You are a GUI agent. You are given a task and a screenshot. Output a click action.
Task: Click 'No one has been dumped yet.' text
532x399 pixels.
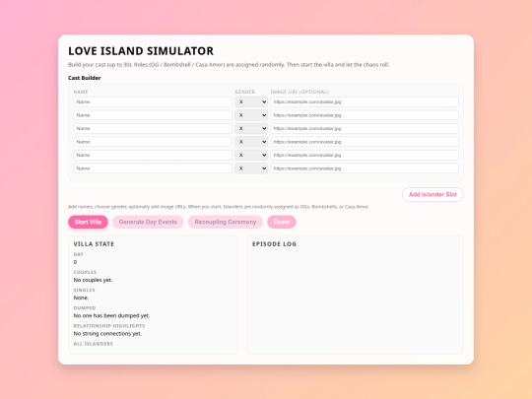pyautogui.click(x=111, y=315)
